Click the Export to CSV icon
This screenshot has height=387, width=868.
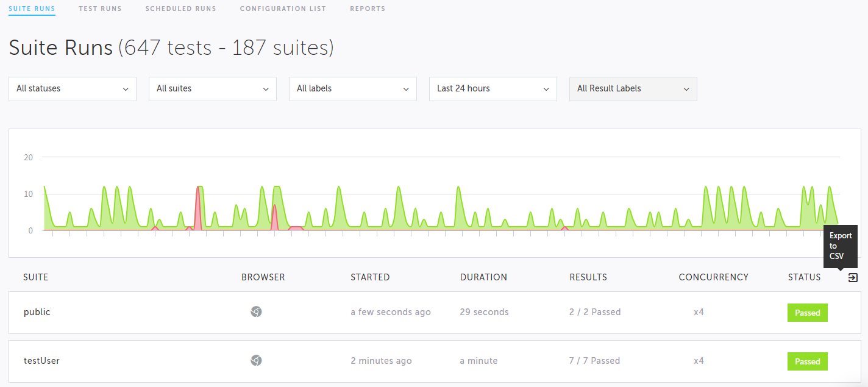point(853,277)
